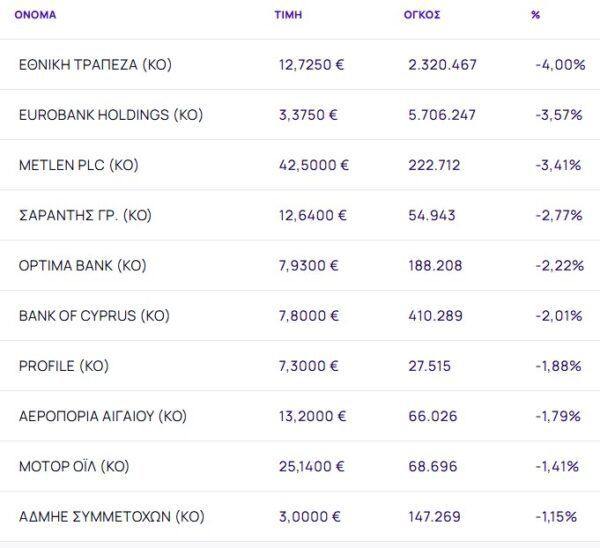This screenshot has height=548, width=600.
Task: Click the 410.289 Bank of Cyprus volume
Action: (x=436, y=316)
